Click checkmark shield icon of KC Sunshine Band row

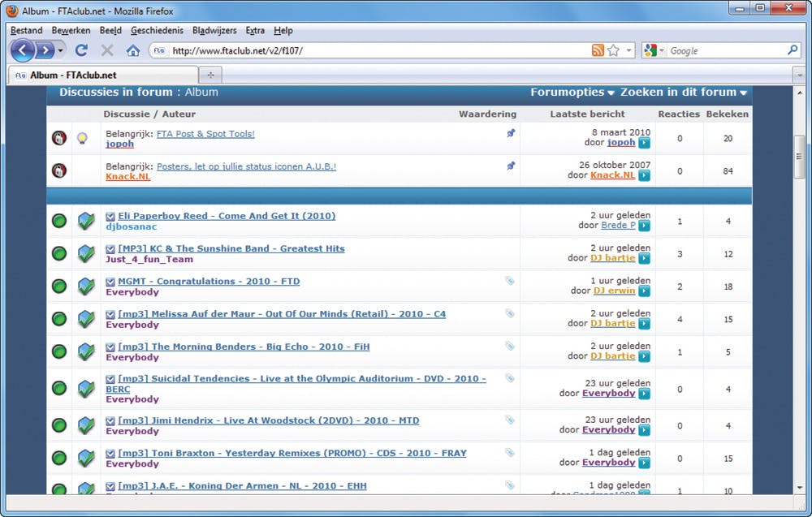click(x=86, y=253)
